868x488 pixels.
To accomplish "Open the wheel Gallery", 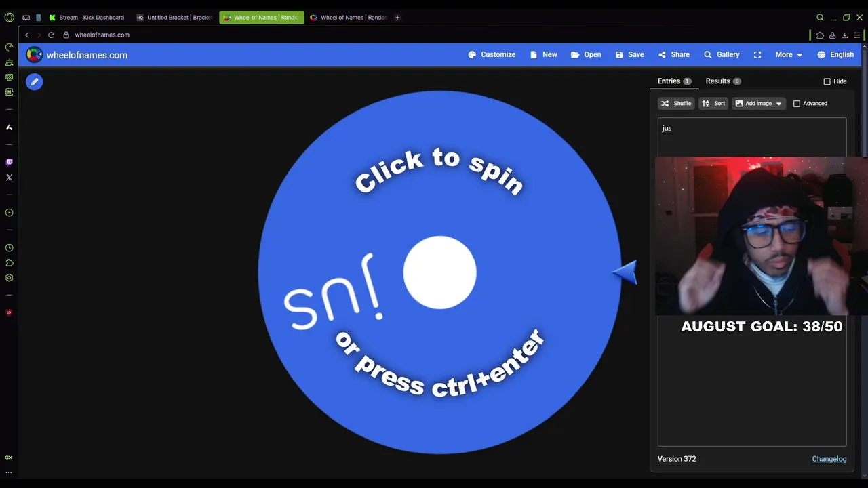I will click(722, 54).
